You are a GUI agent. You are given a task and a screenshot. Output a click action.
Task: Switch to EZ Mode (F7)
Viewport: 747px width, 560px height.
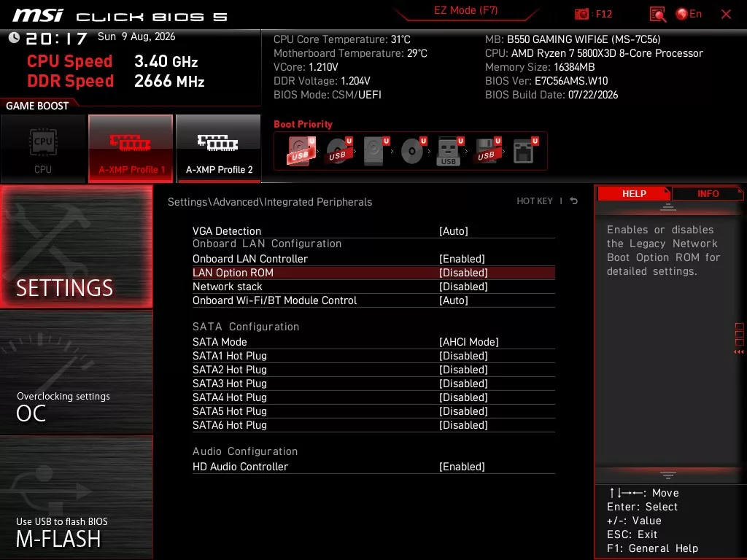pos(465,10)
